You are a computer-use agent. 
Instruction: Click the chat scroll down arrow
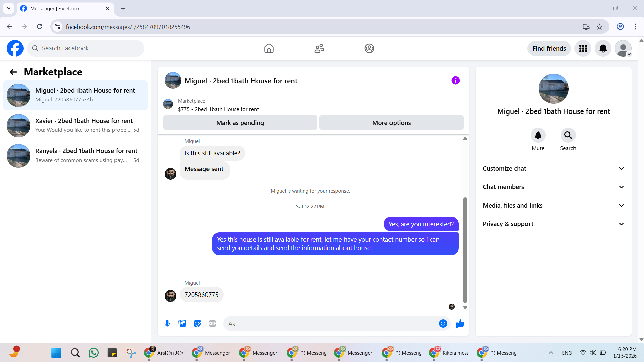(465, 308)
